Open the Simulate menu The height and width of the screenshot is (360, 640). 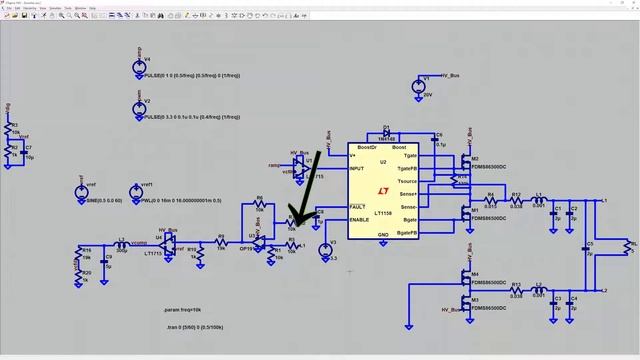click(x=56, y=8)
